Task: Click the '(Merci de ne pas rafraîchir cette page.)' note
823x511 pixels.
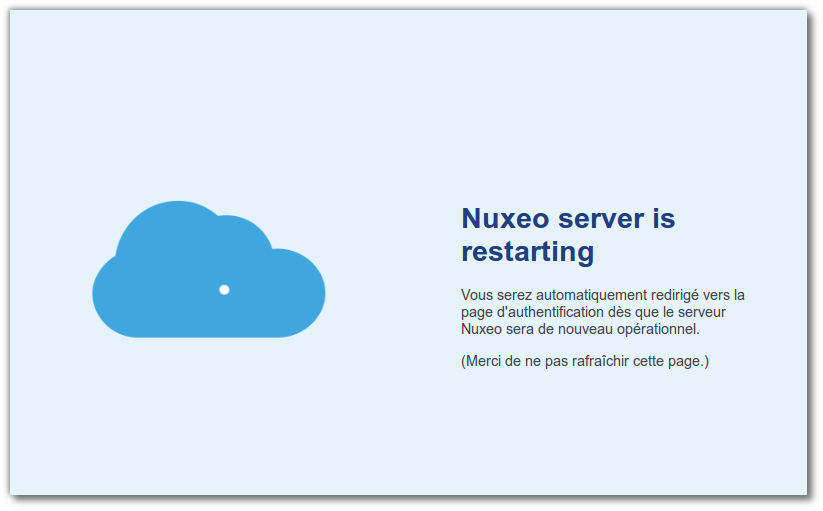Action: pos(585,361)
